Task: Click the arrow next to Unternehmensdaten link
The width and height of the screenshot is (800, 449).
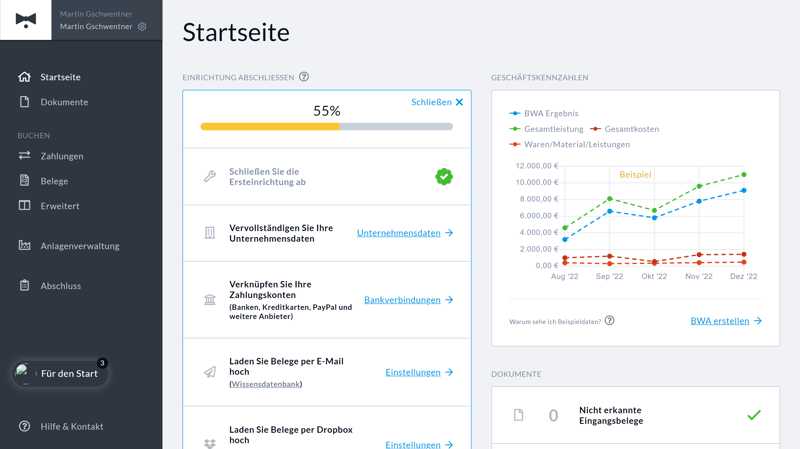Action: click(x=449, y=233)
